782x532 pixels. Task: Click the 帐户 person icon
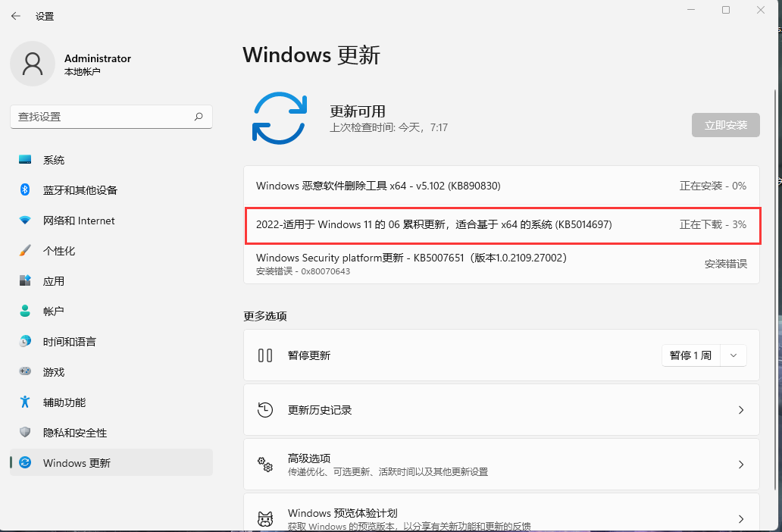25,311
